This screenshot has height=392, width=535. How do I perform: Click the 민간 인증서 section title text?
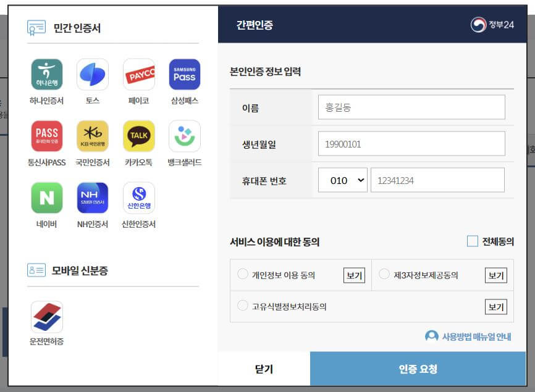pos(77,28)
